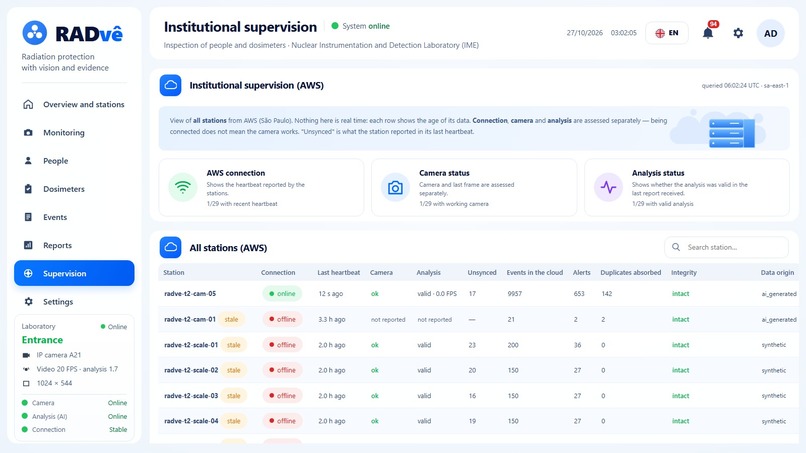Click the Unsynced column header
The height and width of the screenshot is (453, 806).
(x=482, y=273)
